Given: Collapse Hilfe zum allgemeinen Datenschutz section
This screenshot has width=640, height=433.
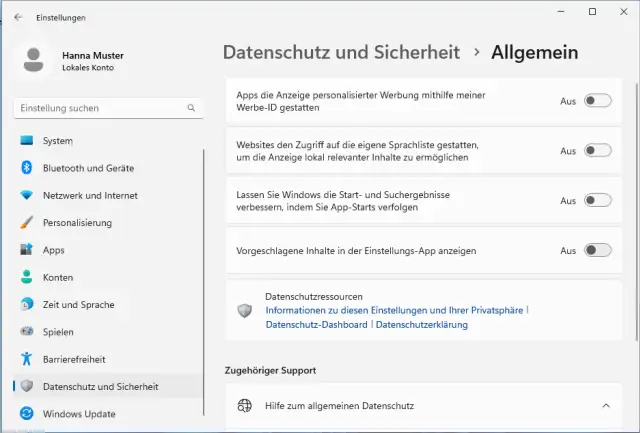Looking at the screenshot, I should [x=605, y=405].
